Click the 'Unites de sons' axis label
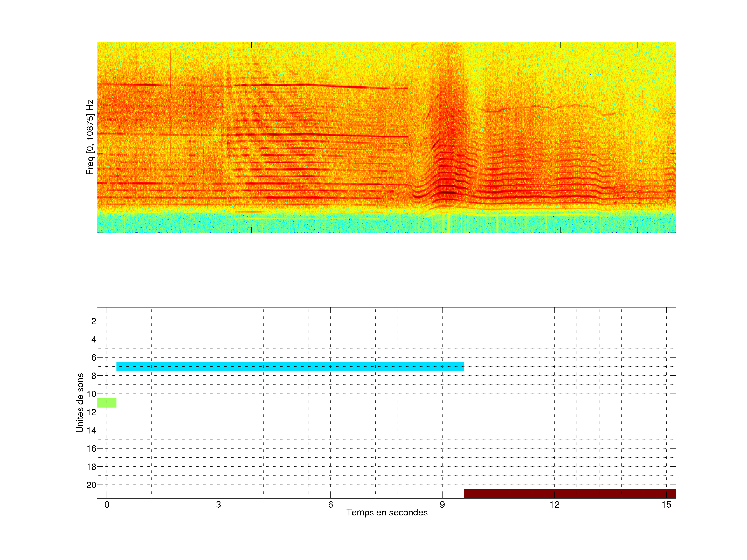This screenshot has width=747, height=560. coord(80,403)
